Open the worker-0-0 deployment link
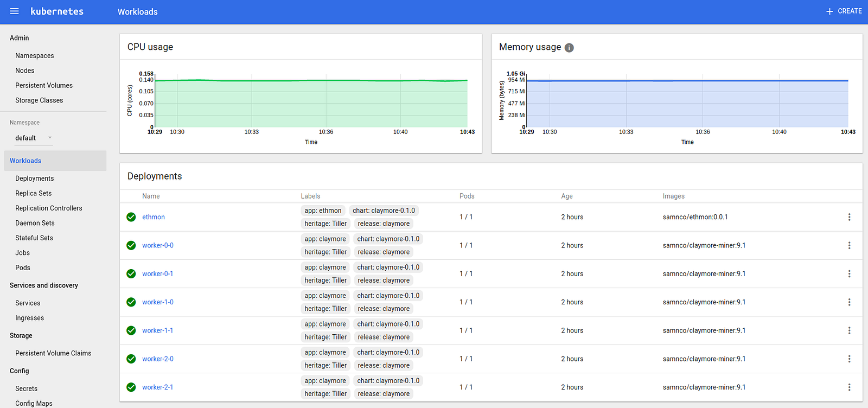The image size is (868, 408). point(158,245)
